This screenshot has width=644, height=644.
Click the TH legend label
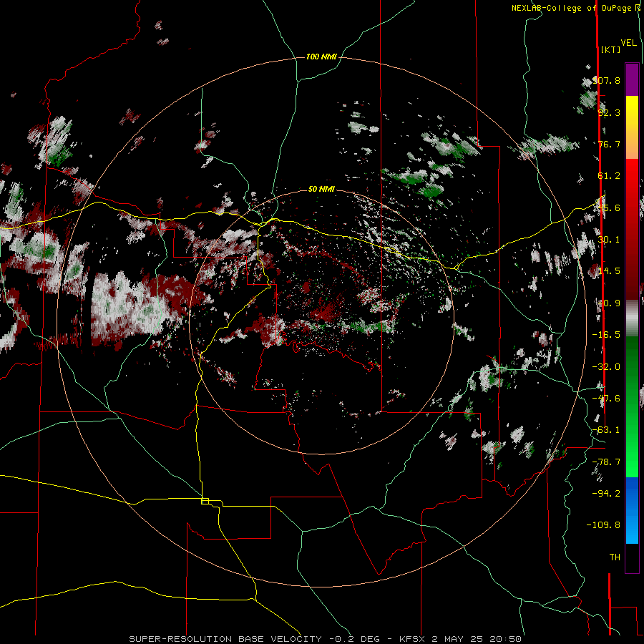click(615, 557)
